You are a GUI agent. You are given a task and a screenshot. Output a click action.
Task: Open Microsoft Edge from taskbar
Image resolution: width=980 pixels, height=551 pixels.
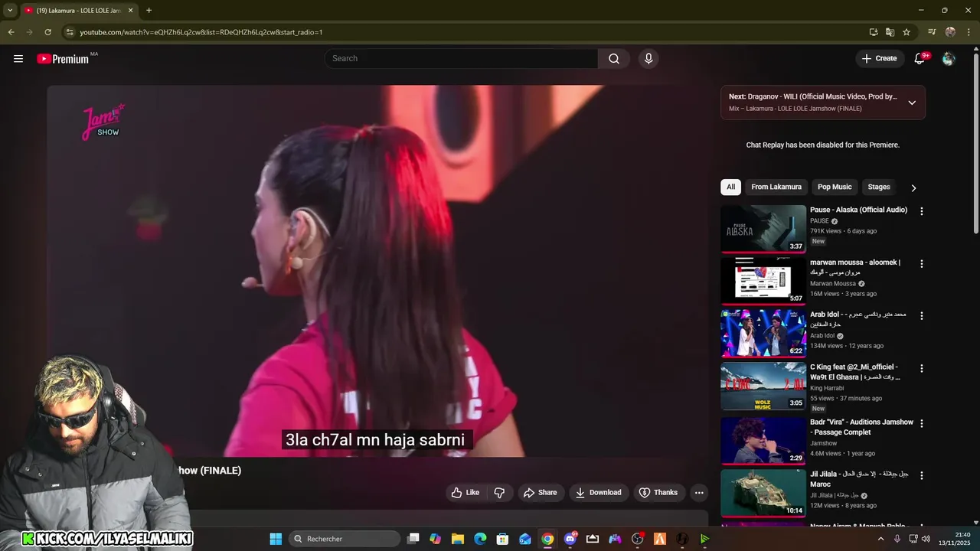480,539
